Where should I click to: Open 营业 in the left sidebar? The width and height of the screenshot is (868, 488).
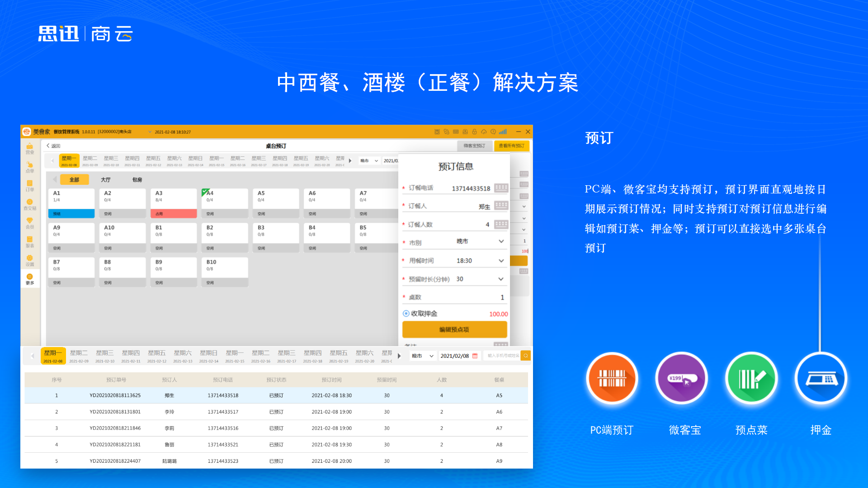coord(30,148)
